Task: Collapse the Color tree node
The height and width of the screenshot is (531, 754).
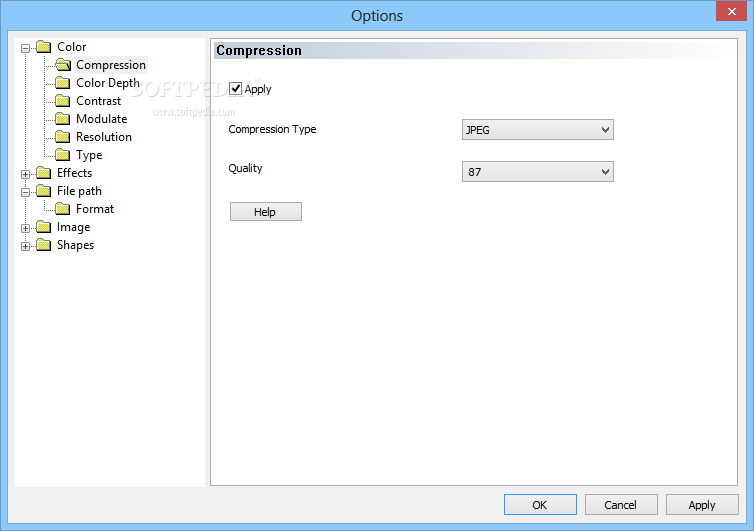Action: 26,47
